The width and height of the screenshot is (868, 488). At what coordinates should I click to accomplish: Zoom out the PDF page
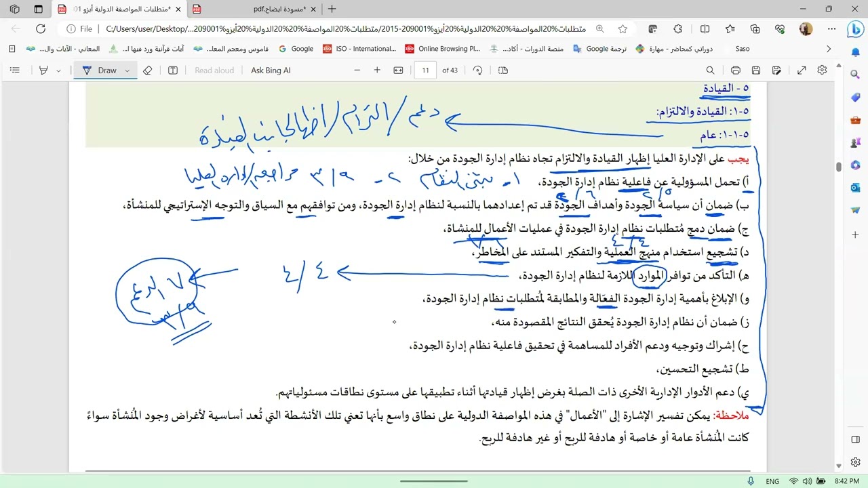pos(357,70)
